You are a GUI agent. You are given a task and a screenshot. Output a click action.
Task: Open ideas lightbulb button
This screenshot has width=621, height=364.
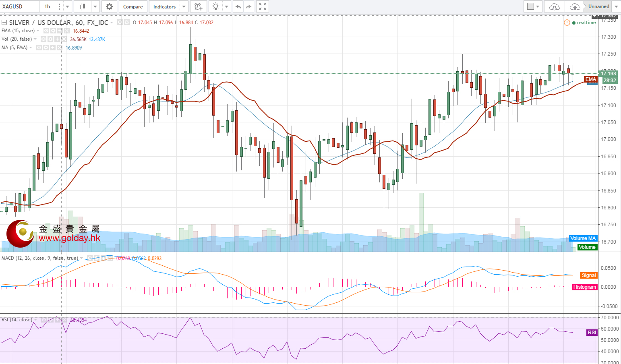coord(216,6)
